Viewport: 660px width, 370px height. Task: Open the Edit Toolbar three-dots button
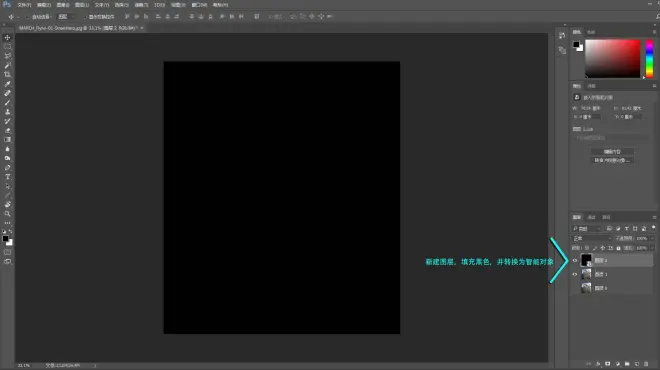pos(8,223)
